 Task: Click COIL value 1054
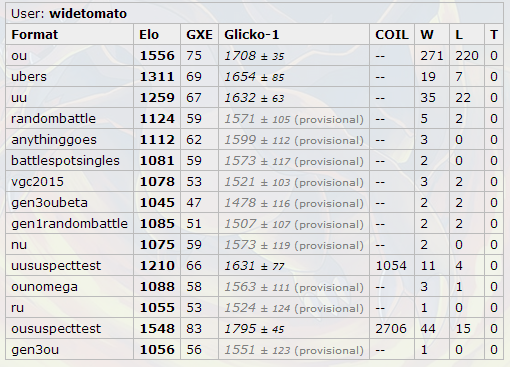(391, 266)
